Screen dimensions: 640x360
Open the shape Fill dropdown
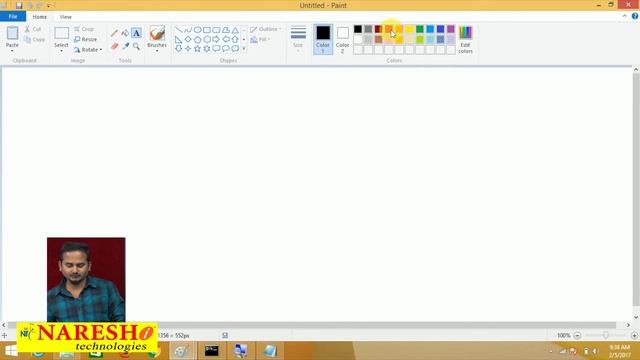point(260,40)
